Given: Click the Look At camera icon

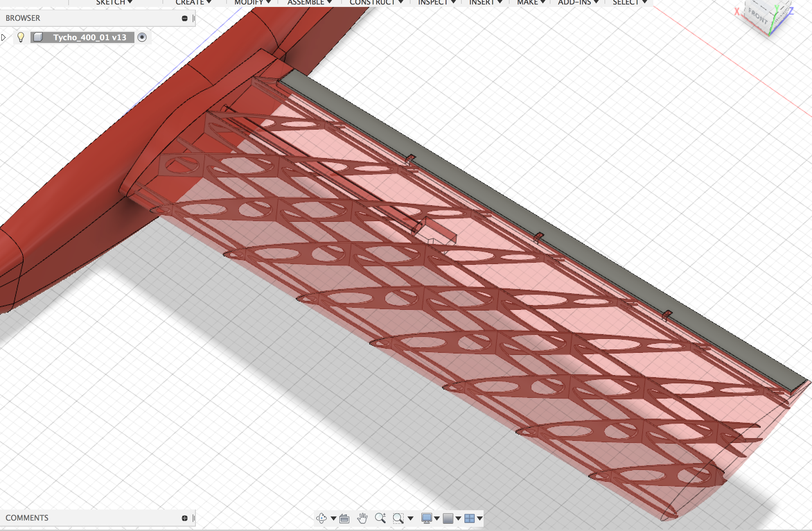Looking at the screenshot, I should point(344,519).
